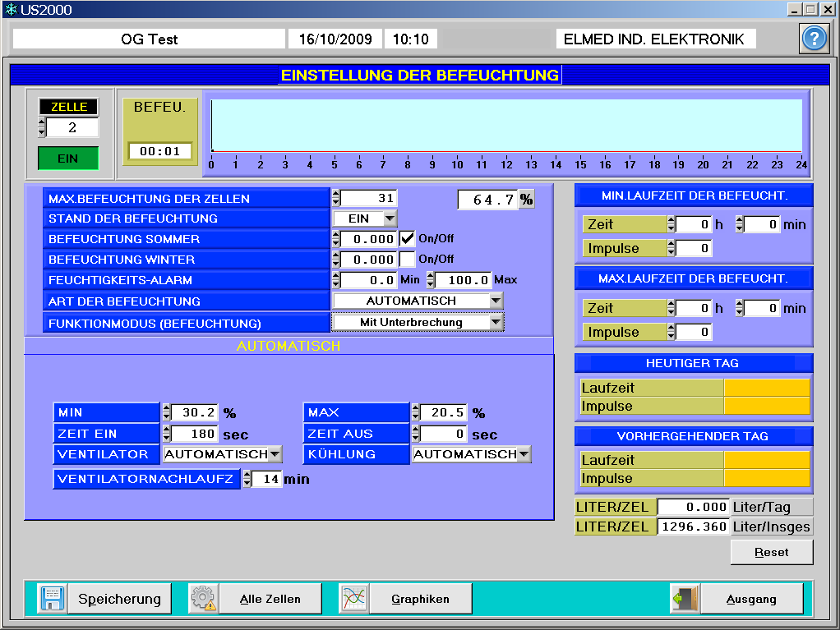The image size is (840, 630).
Task: Toggle the green EIN cell status button
Action: point(68,159)
